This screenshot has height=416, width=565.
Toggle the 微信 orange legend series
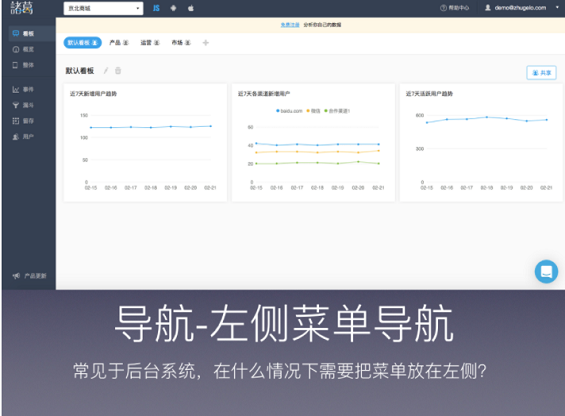(313, 111)
